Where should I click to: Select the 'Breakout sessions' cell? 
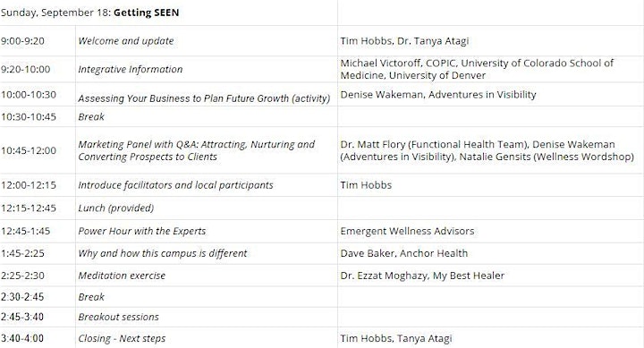click(x=207, y=317)
